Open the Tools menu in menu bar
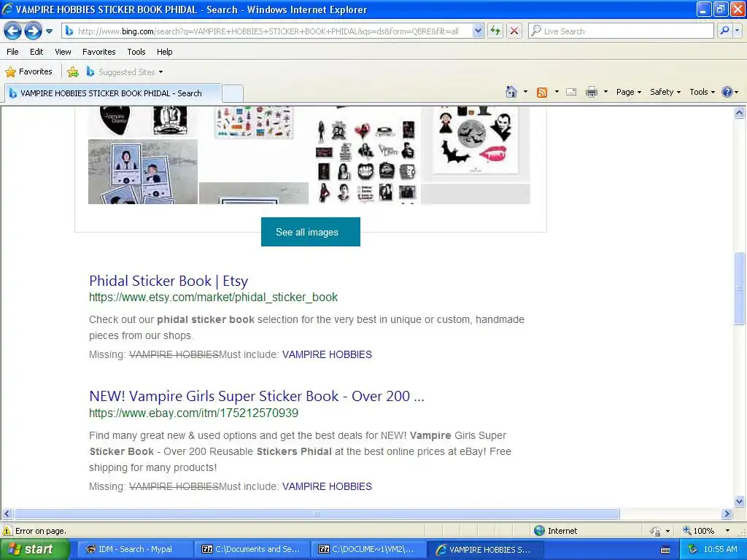747x560 pixels. tap(136, 52)
